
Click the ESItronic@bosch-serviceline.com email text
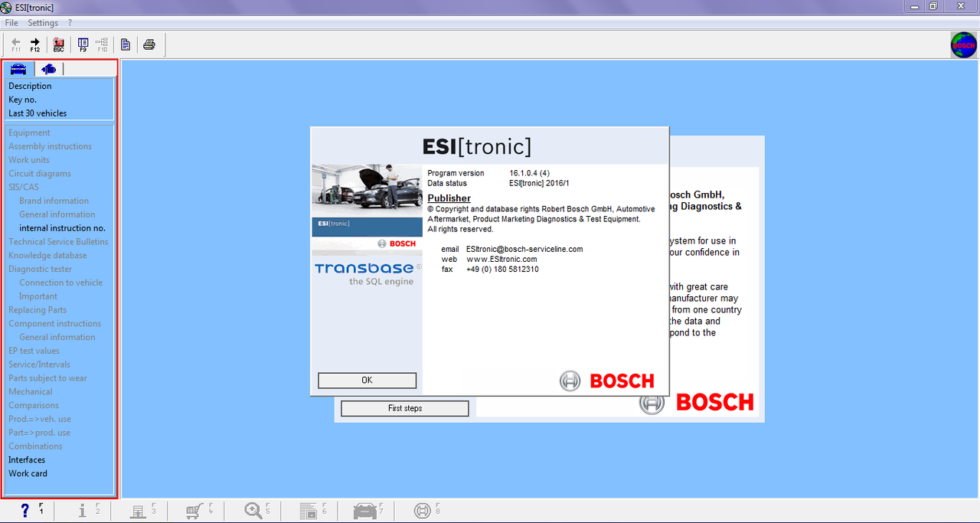[524, 249]
